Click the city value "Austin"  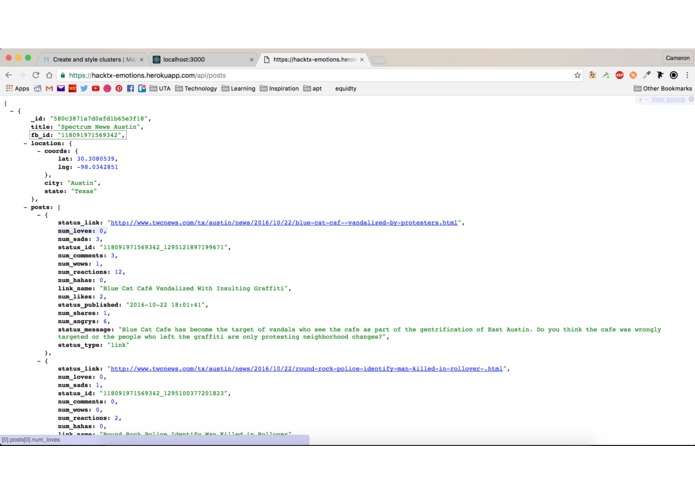click(x=82, y=183)
